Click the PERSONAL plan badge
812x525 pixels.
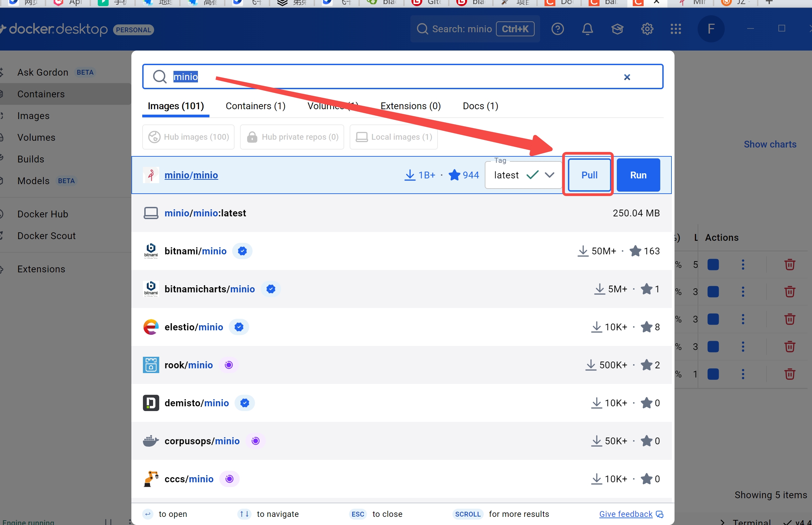[133, 30]
